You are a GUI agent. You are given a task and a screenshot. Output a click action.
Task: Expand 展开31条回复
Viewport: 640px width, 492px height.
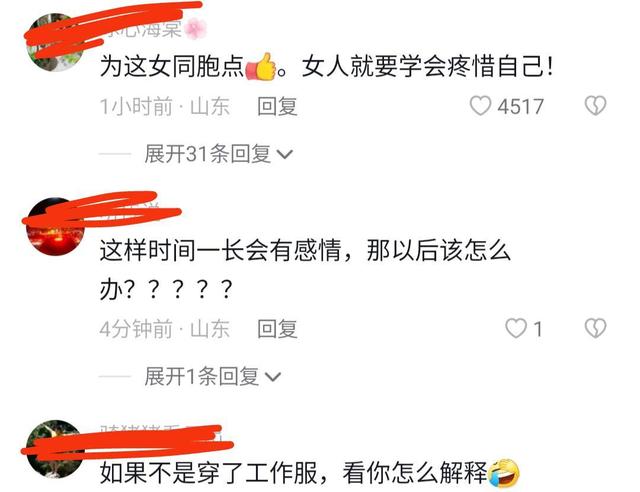click(x=218, y=154)
